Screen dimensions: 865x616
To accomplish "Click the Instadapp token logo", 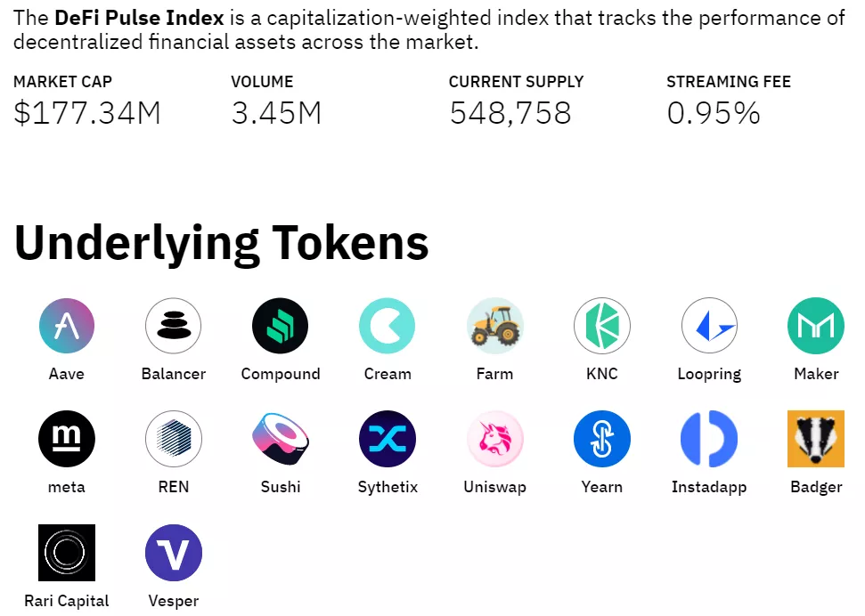I will click(709, 439).
